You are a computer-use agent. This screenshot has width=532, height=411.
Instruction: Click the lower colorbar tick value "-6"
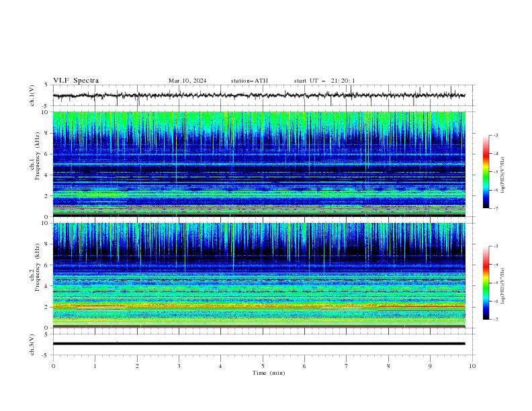coord(495,301)
